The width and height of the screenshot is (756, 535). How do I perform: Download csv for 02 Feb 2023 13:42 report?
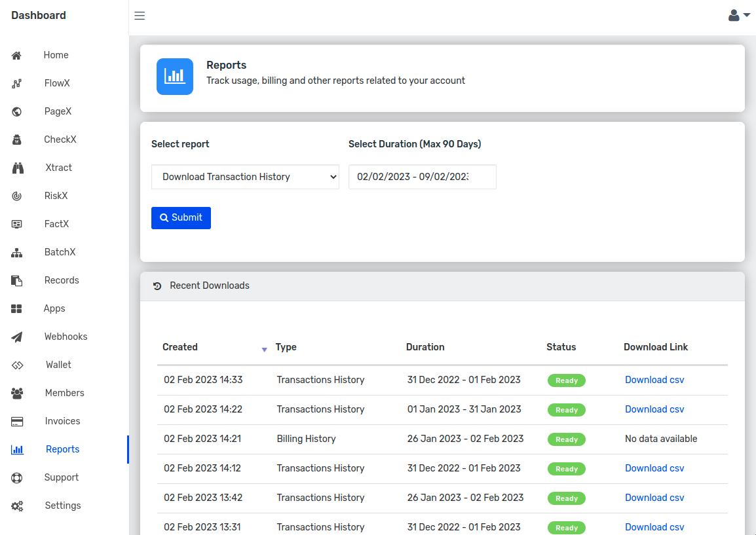tap(654, 498)
